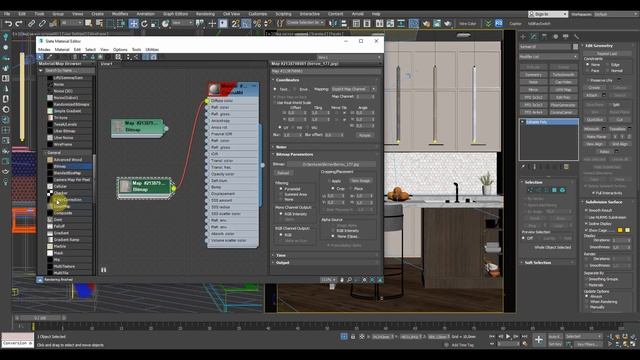Viewport: 640px width, 360px height.
Task: Toggle Isoline Display checkbox
Action: (587, 224)
